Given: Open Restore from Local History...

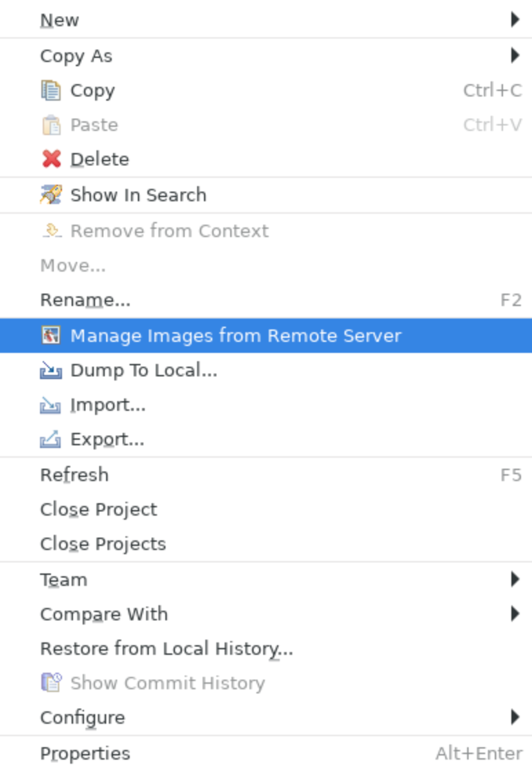Looking at the screenshot, I should [266, 649].
